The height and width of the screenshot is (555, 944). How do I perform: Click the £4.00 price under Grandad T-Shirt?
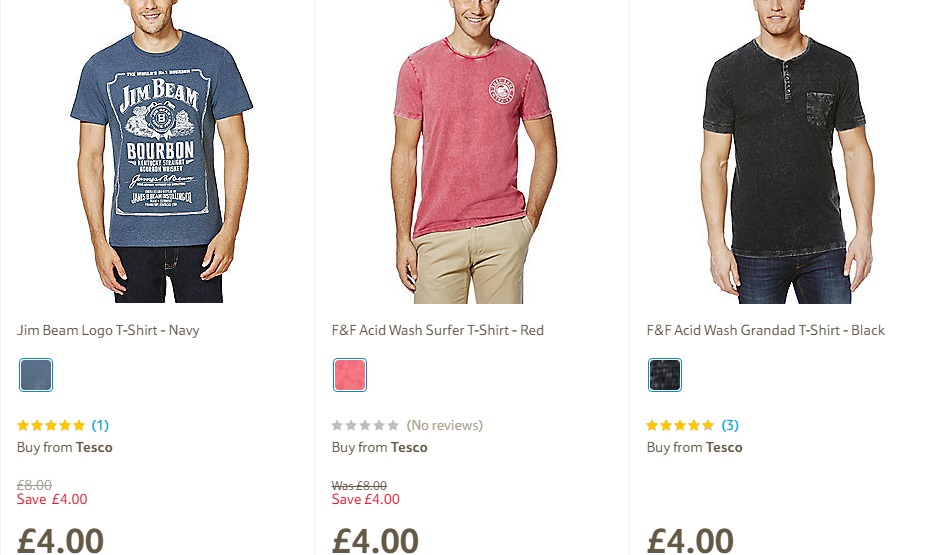tap(690, 540)
